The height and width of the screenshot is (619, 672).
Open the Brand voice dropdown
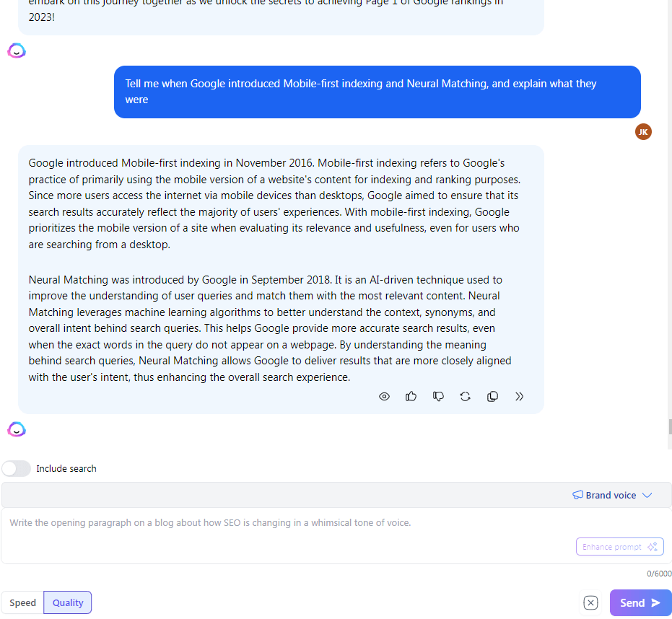pyautogui.click(x=612, y=495)
